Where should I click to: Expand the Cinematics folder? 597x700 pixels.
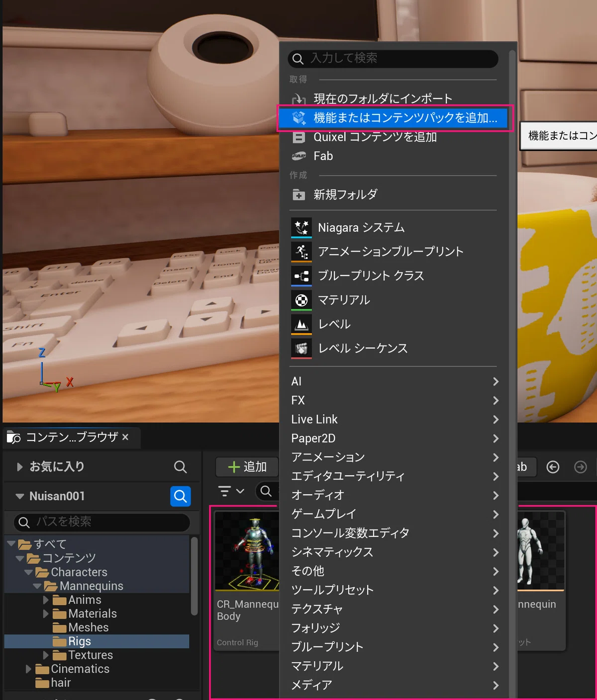pyautogui.click(x=28, y=669)
